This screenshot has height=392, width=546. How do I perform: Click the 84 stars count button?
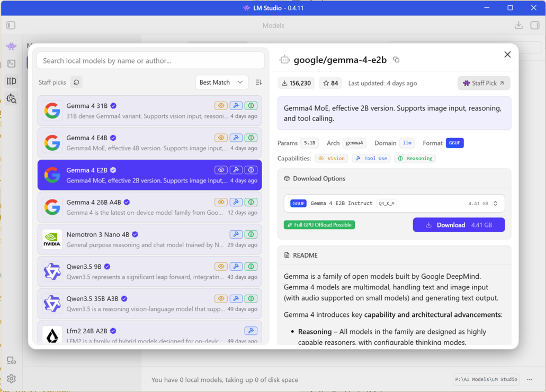point(330,83)
